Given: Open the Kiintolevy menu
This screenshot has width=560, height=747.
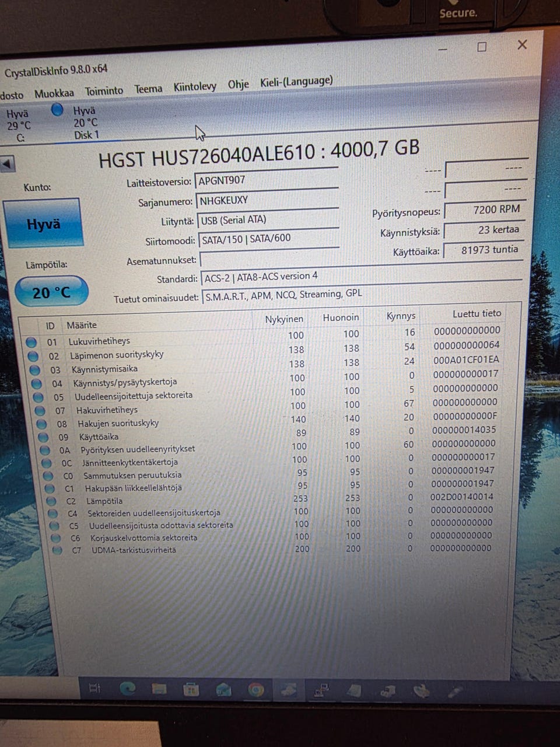Looking at the screenshot, I should point(195,86).
